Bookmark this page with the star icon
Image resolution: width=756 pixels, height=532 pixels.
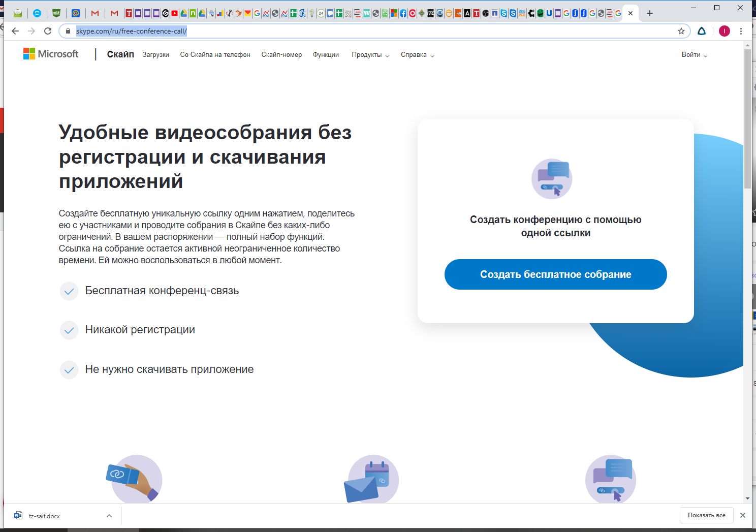coord(681,31)
